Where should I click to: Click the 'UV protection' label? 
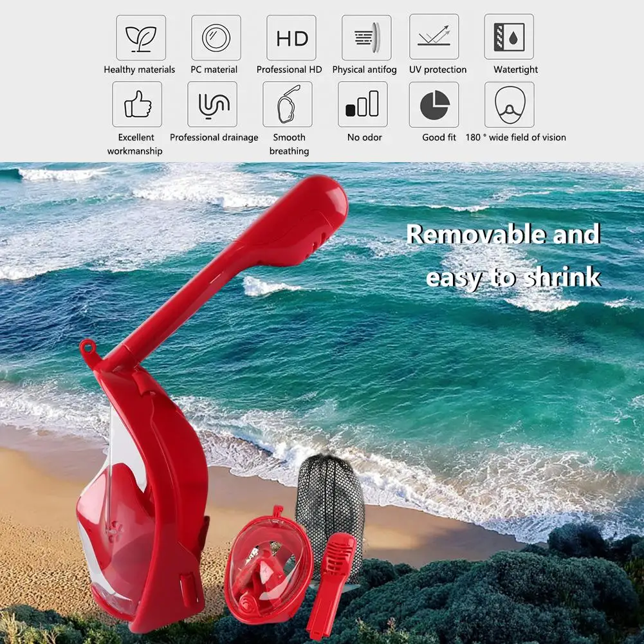coord(438,69)
